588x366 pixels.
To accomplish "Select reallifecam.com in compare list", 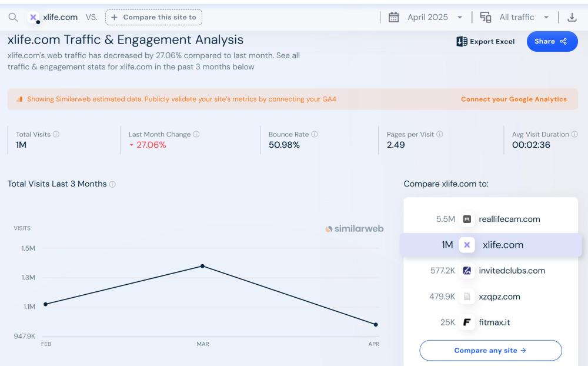I will pyautogui.click(x=509, y=219).
